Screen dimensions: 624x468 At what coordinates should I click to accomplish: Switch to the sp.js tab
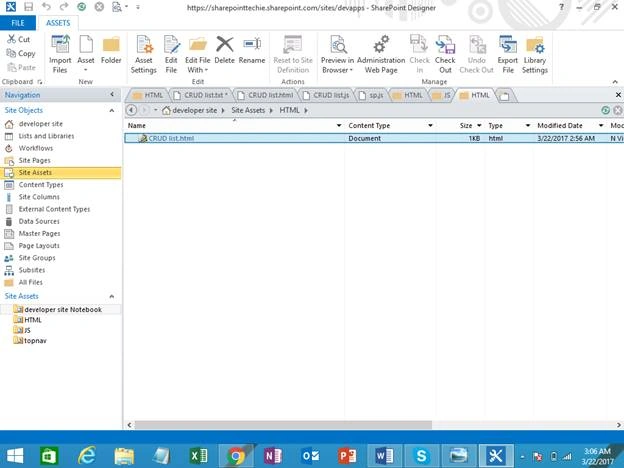pos(371,96)
